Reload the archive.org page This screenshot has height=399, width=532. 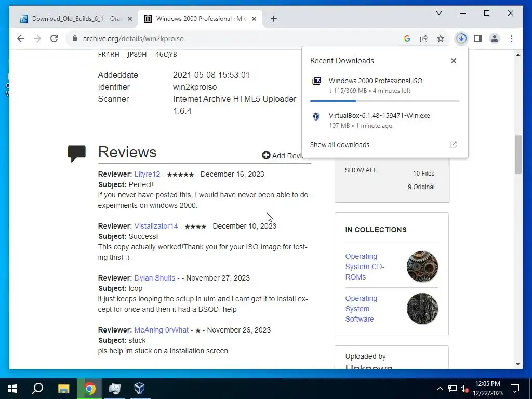pos(54,38)
